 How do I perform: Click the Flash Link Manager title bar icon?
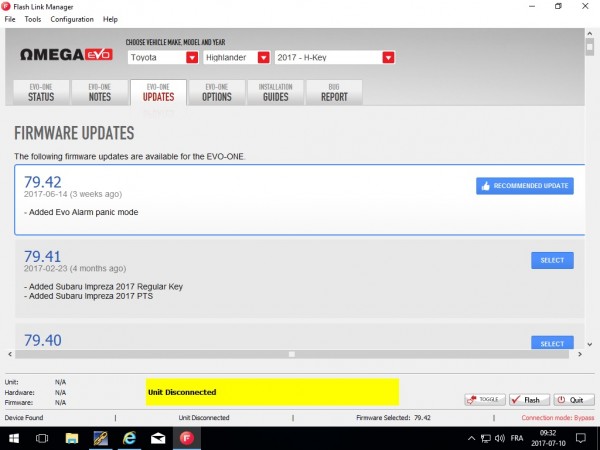click(7, 6)
